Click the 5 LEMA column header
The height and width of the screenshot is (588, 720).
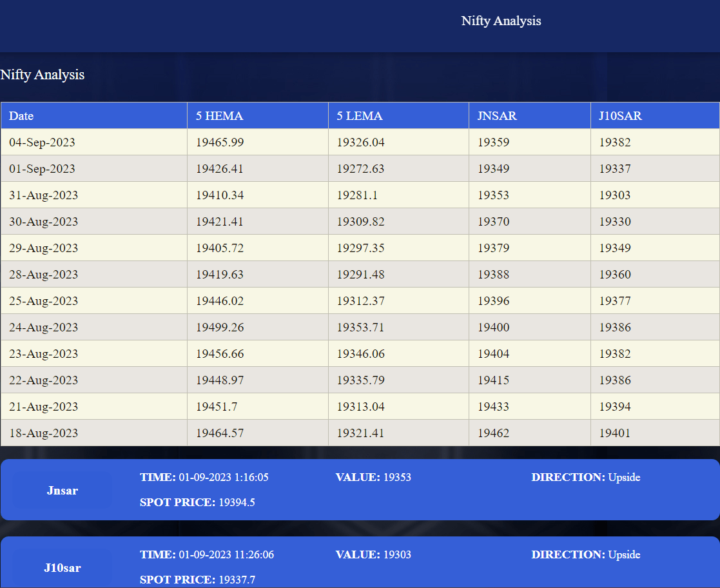358,116
